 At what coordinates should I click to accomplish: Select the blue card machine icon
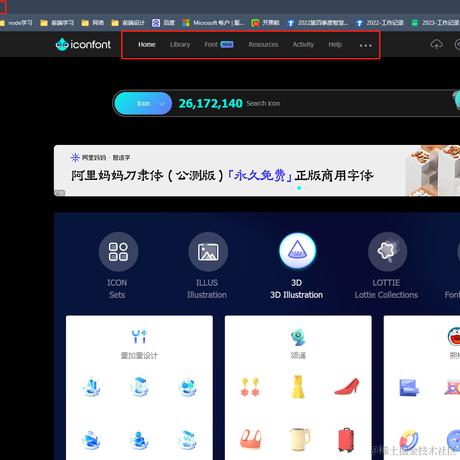pyautogui.click(x=409, y=387)
